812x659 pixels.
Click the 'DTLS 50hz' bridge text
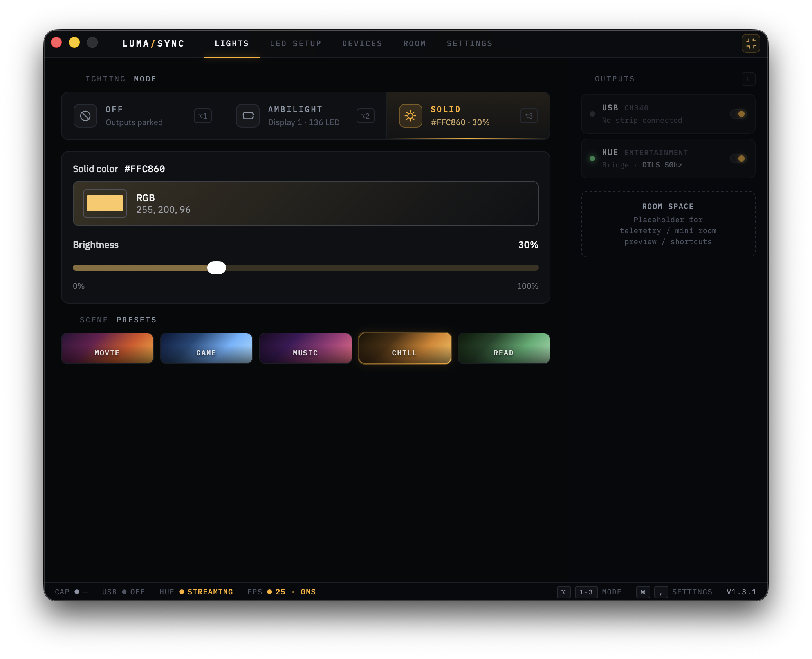662,165
